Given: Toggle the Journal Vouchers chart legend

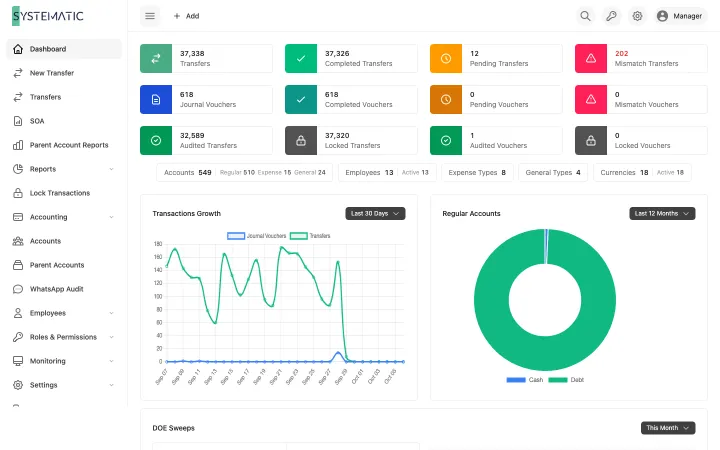Looking at the screenshot, I should (257, 236).
